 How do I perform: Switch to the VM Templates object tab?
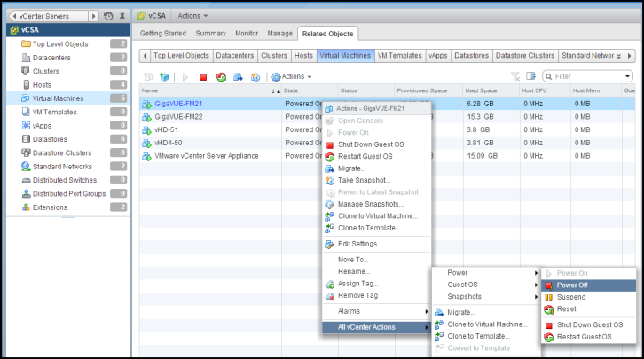coord(400,56)
